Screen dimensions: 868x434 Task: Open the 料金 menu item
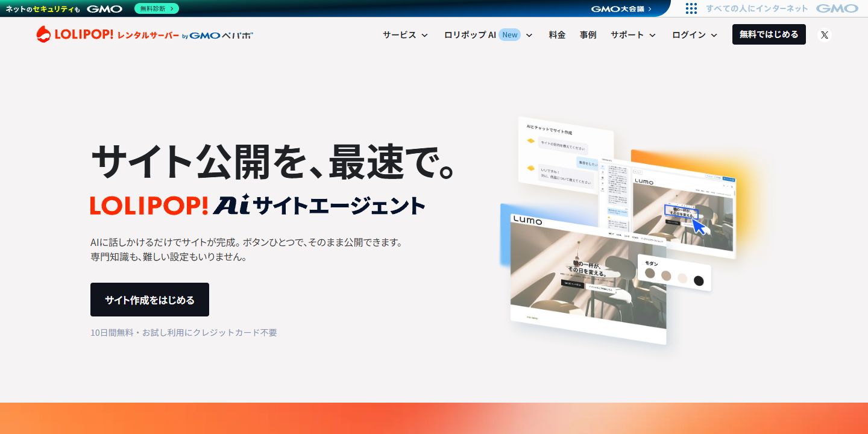coord(557,35)
